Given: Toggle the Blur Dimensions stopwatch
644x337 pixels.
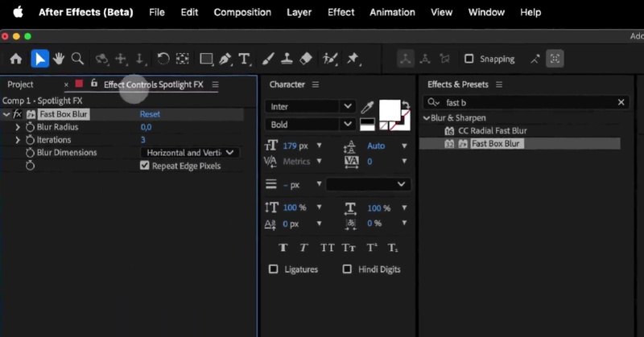Looking at the screenshot, I should click(30, 153).
